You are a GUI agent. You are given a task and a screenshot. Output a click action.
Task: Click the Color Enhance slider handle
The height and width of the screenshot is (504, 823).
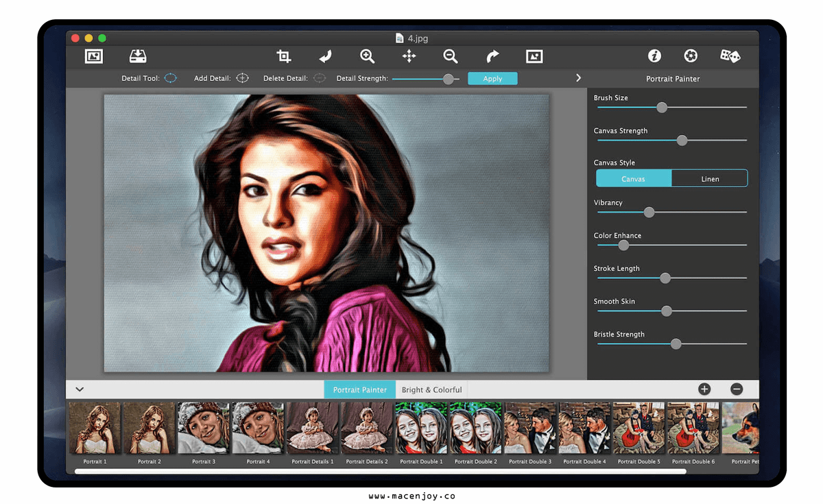coord(623,245)
